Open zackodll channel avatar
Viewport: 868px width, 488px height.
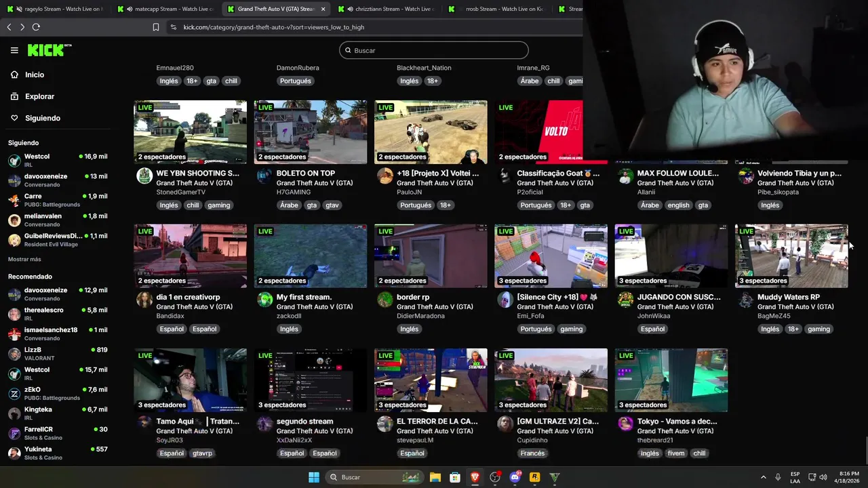264,300
